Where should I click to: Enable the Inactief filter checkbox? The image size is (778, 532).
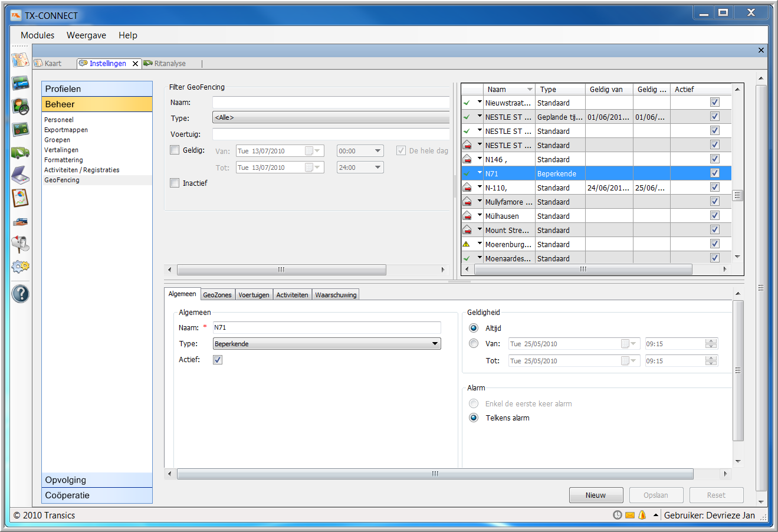point(175,183)
